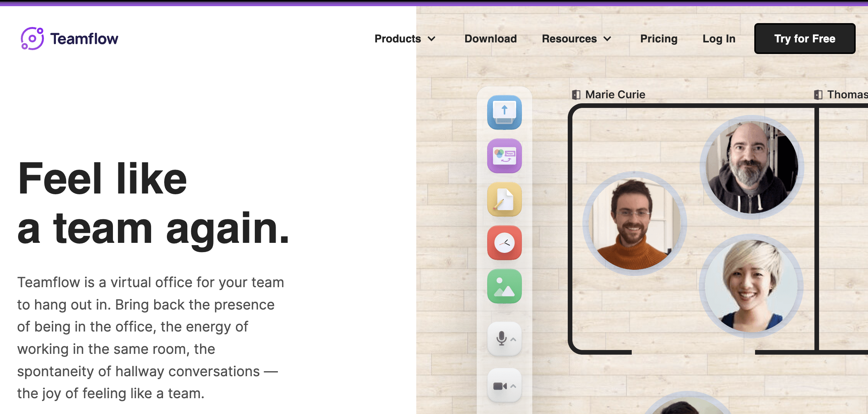Image resolution: width=868 pixels, height=414 pixels.
Task: Expand microphone options chevron
Action: [x=513, y=340]
